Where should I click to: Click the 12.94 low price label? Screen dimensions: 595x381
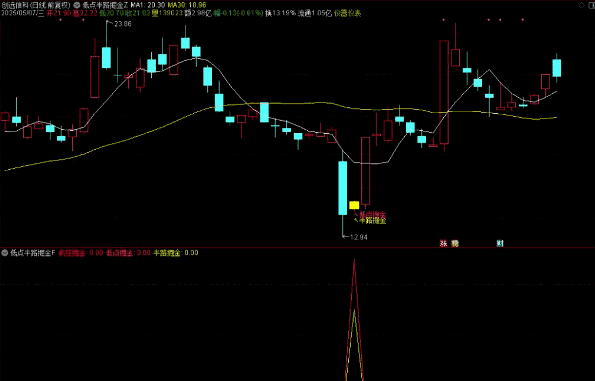coord(359,237)
